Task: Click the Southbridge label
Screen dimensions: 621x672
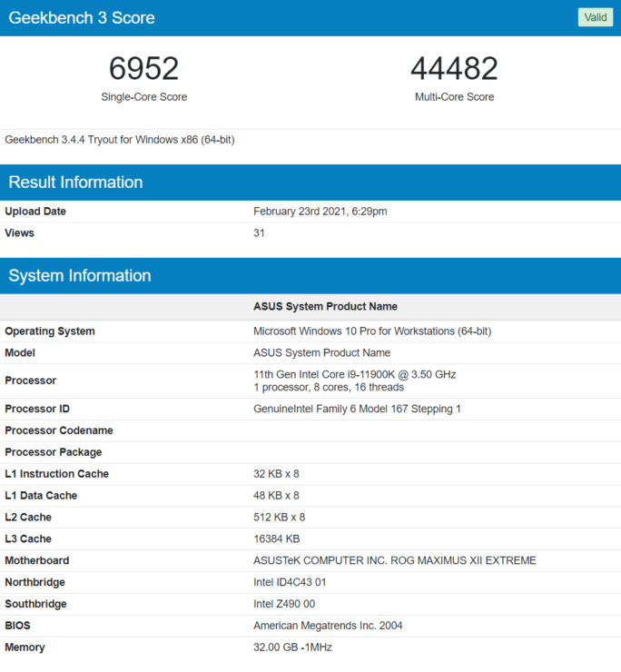Action: pos(35,604)
